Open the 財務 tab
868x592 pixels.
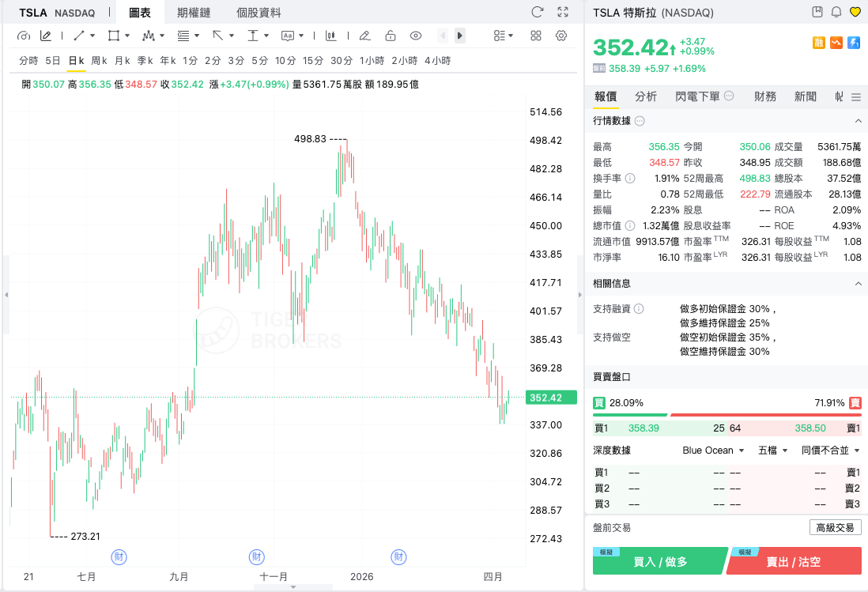(x=765, y=96)
